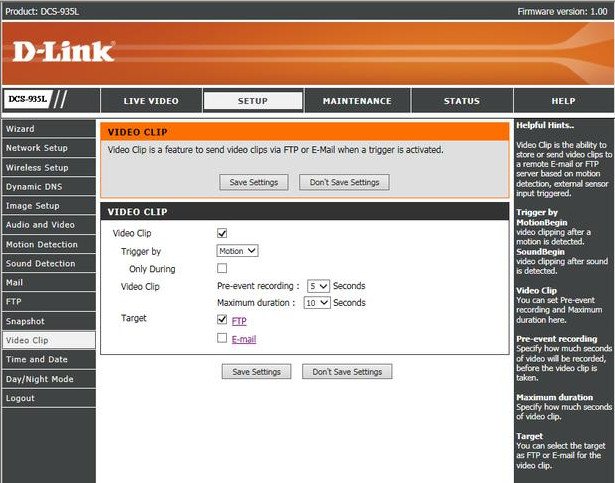Switch to the Maintenance tab
Image resolution: width=615 pixels, height=483 pixels.
click(357, 101)
